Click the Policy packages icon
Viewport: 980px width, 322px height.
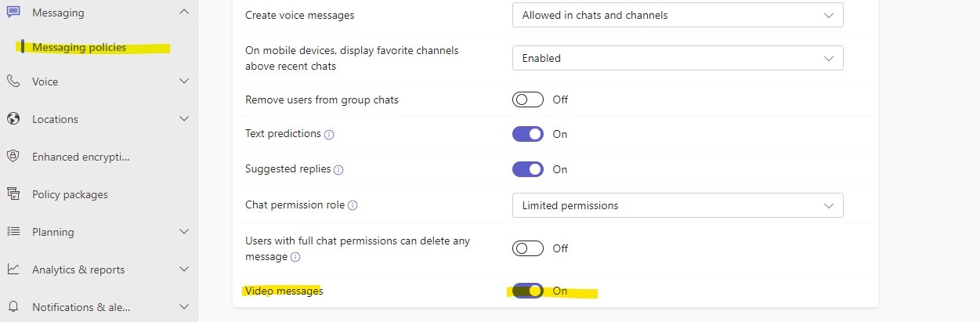(x=13, y=194)
